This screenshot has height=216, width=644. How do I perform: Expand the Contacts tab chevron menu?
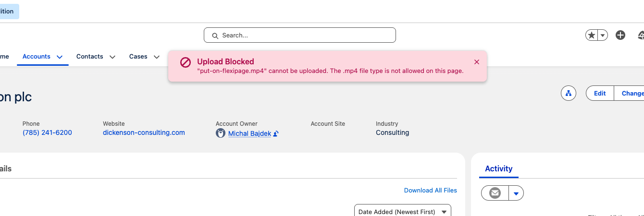tap(112, 57)
